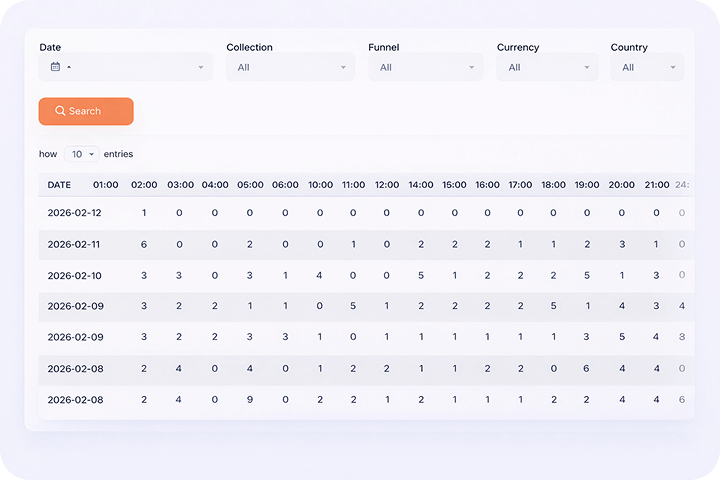Select the 21:00 column header

coord(656,185)
